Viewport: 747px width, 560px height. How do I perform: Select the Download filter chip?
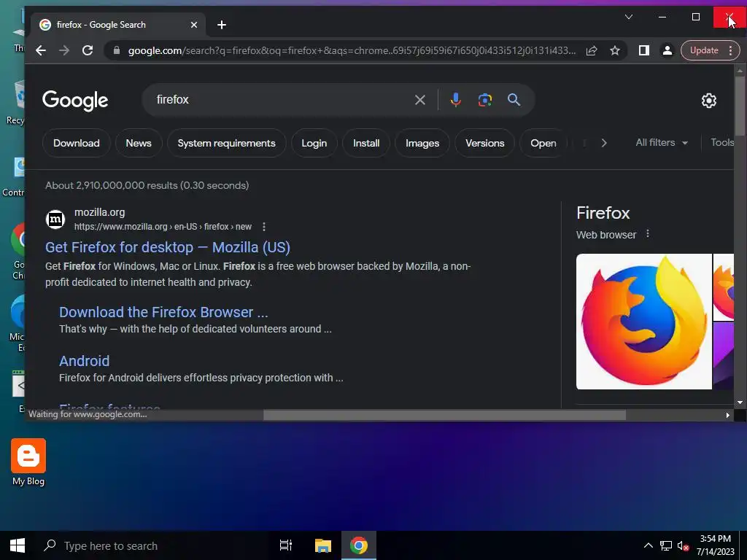click(x=76, y=143)
